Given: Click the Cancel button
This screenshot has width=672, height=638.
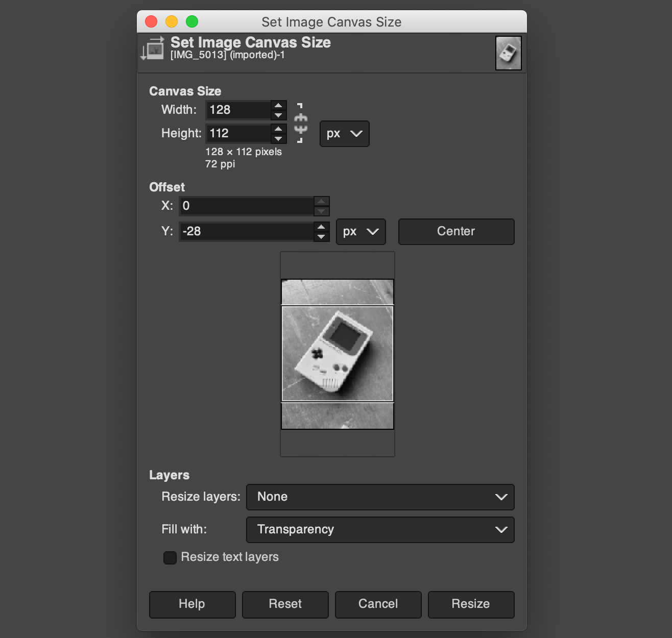Looking at the screenshot, I should pyautogui.click(x=378, y=604).
